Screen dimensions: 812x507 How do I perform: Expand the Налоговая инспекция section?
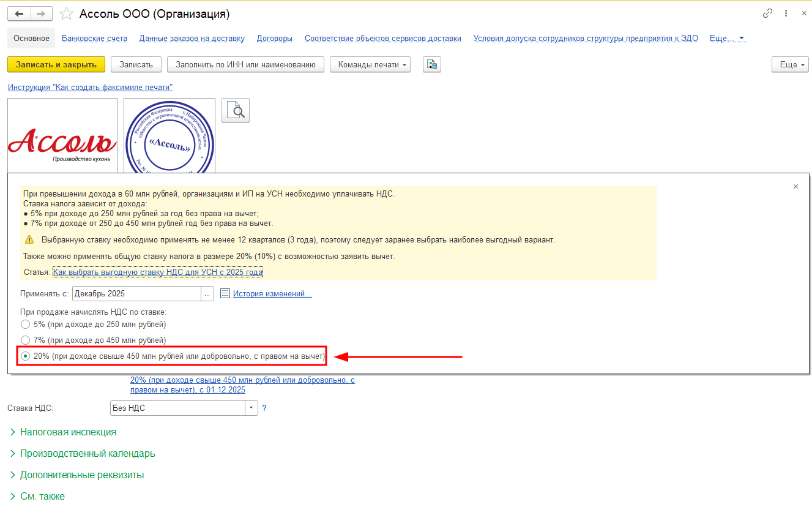coord(67,432)
